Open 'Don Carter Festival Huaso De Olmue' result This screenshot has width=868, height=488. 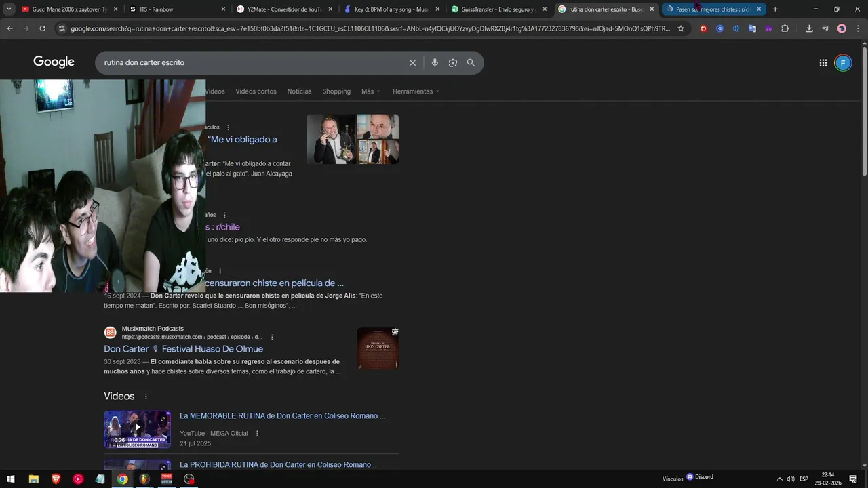[x=183, y=349]
